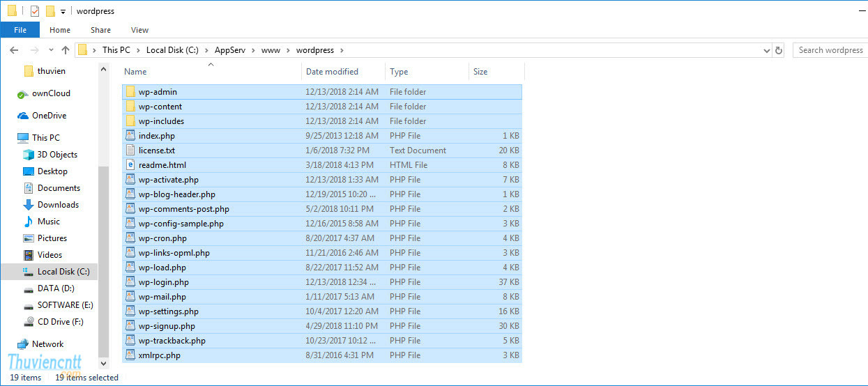Click the Forward navigation arrow
The height and width of the screenshot is (386, 868).
coord(34,50)
